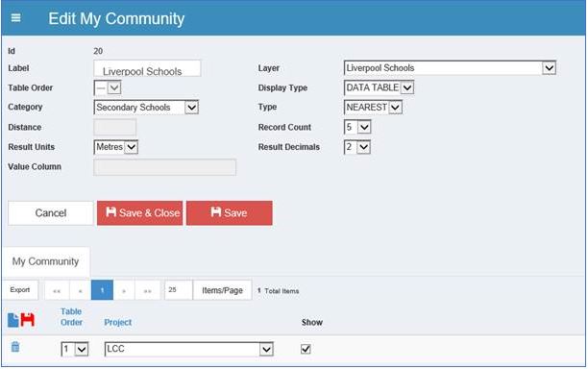The image size is (588, 369).
Task: Click the Save button
Action: [x=230, y=213]
